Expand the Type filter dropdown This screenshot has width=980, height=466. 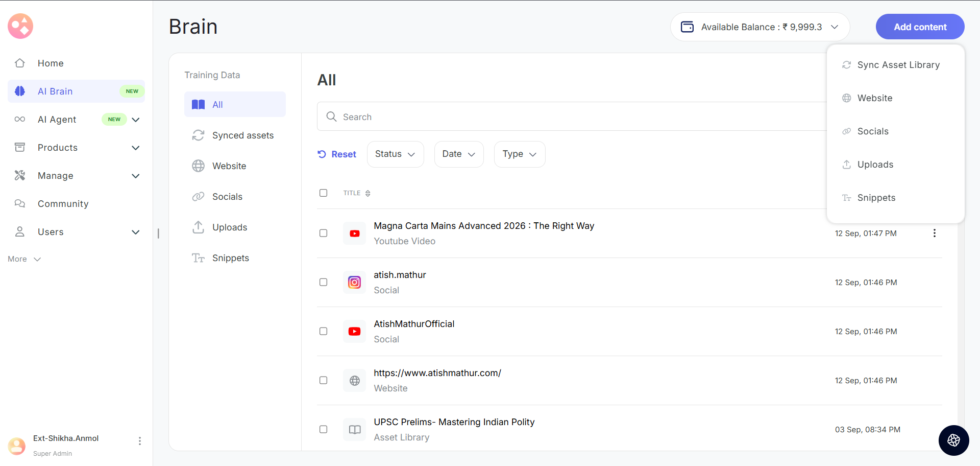point(519,154)
